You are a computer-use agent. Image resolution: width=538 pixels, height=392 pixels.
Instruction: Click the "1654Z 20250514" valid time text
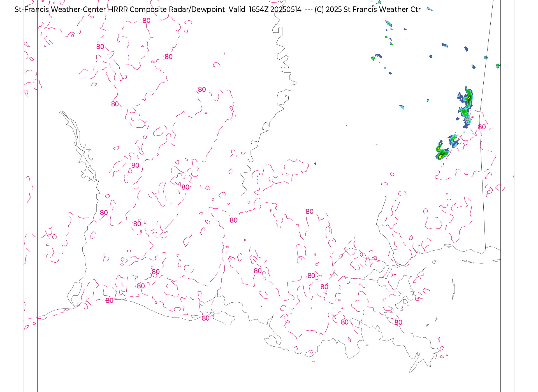click(275, 10)
